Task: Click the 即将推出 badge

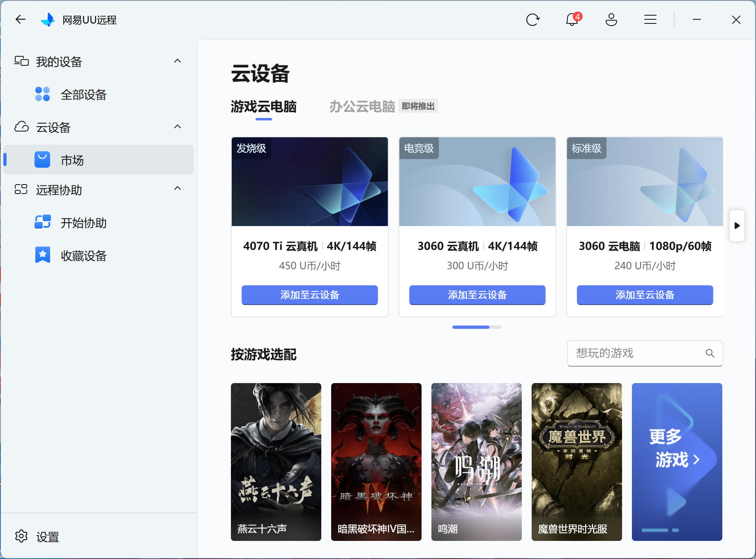Action: [x=418, y=106]
